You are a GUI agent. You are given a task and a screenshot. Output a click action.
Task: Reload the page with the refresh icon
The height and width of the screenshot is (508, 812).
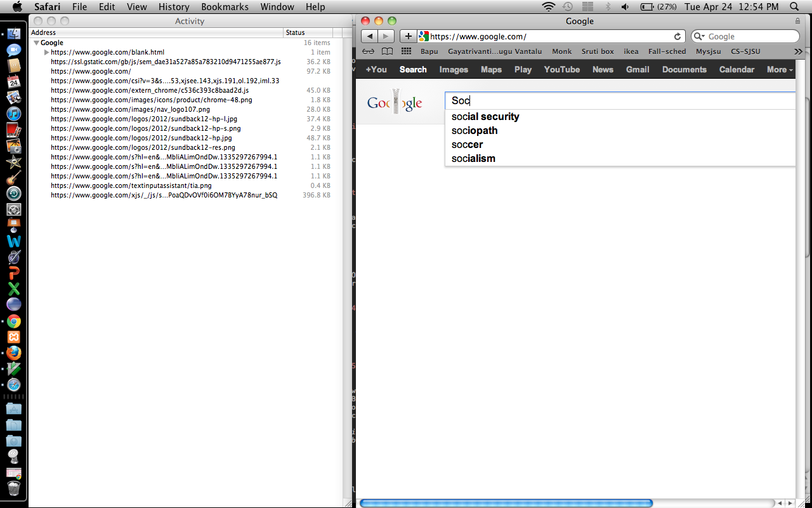[678, 36]
